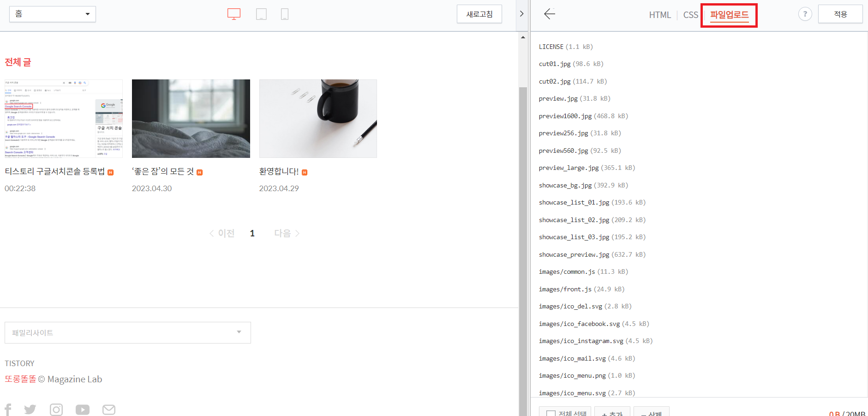This screenshot has height=416, width=868.
Task: Expand the 패밀리사이트 dropdown
Action: 128,332
